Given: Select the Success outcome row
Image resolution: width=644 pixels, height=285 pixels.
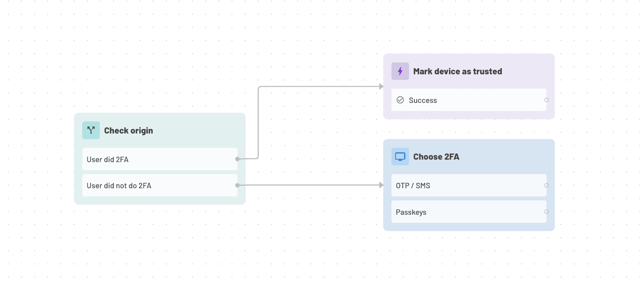Looking at the screenshot, I should [469, 100].
